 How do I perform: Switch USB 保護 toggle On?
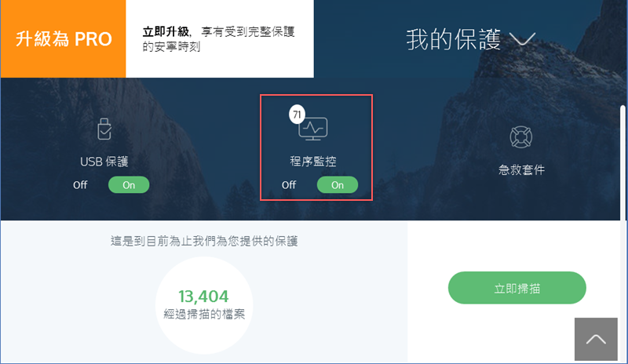click(129, 185)
